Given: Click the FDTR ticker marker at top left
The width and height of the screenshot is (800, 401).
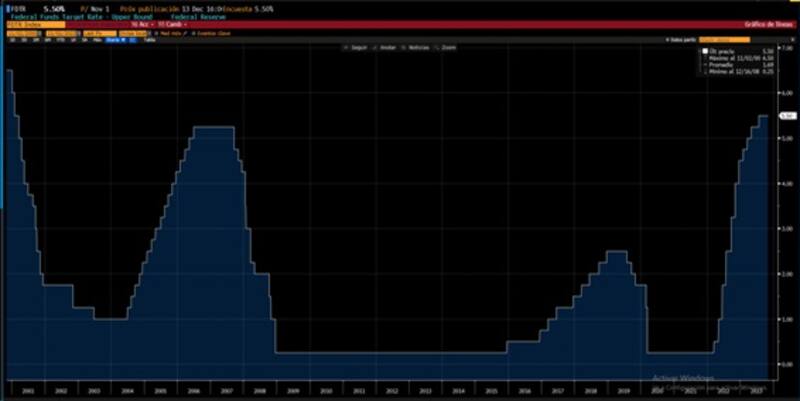Looking at the screenshot, I should click(4, 8).
